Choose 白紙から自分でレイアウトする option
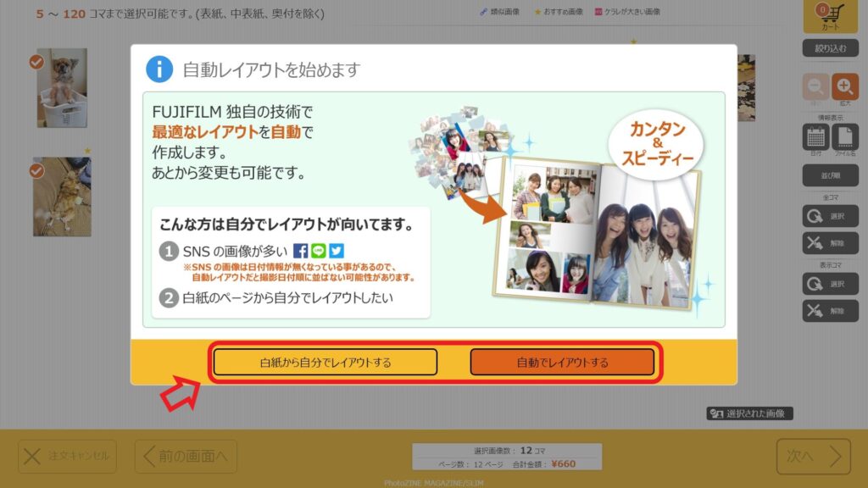 [x=325, y=363]
